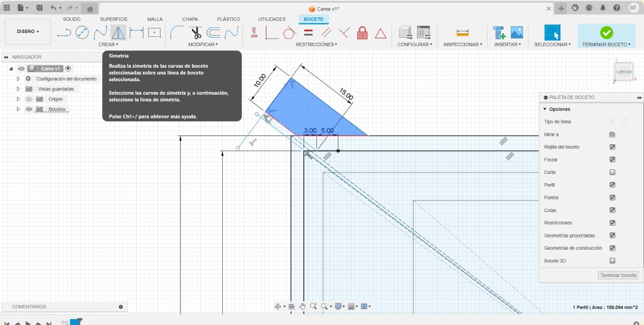Select the Fillet tool in MODIFICAR
644x325 pixels.
tap(177, 33)
